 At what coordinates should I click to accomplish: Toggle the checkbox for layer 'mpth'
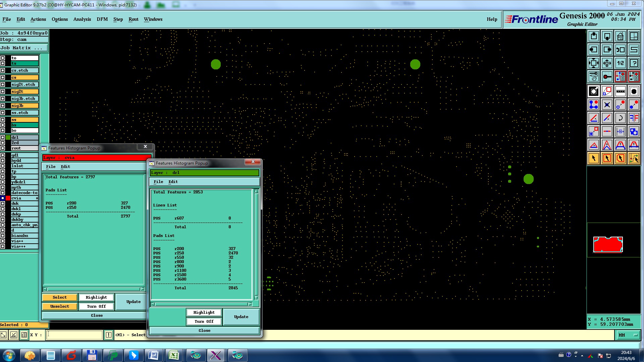(x=3, y=187)
